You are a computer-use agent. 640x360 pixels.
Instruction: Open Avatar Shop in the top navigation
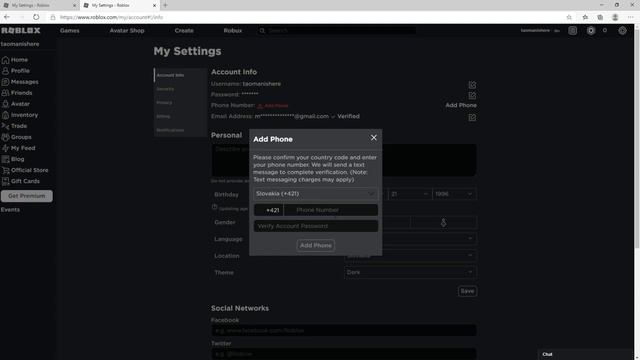click(x=127, y=31)
